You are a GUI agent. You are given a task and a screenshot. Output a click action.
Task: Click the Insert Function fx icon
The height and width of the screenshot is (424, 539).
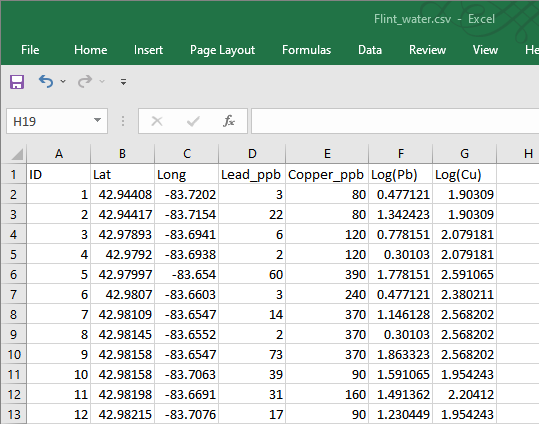pyautogui.click(x=229, y=121)
